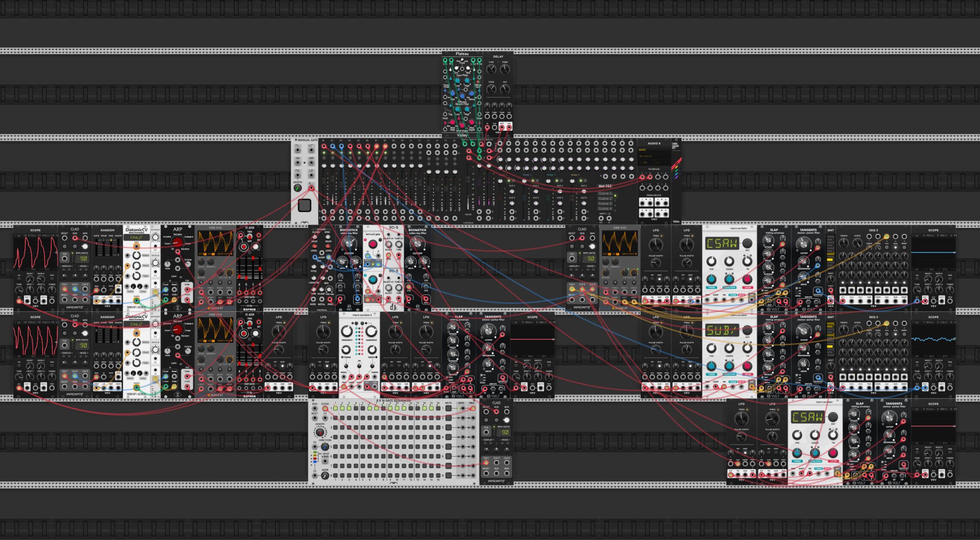Click the SUB/ model display on the macro oscillator
Viewport: 980px width, 540px height.
721,330
